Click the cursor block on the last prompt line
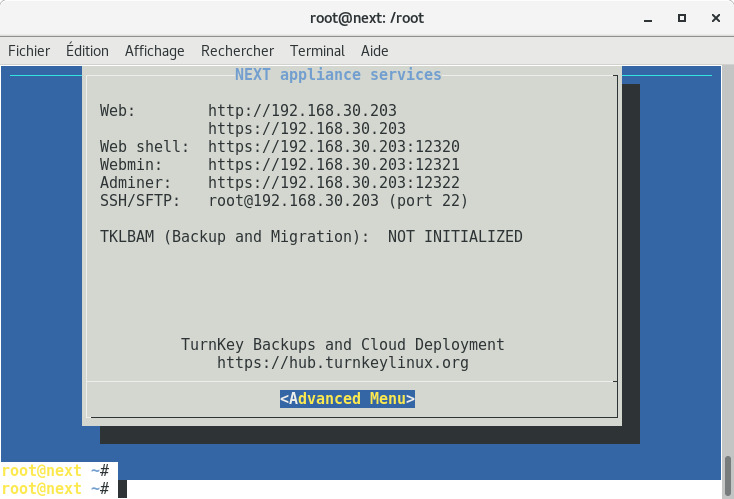Viewport: 734px width, 499px height. (122, 489)
